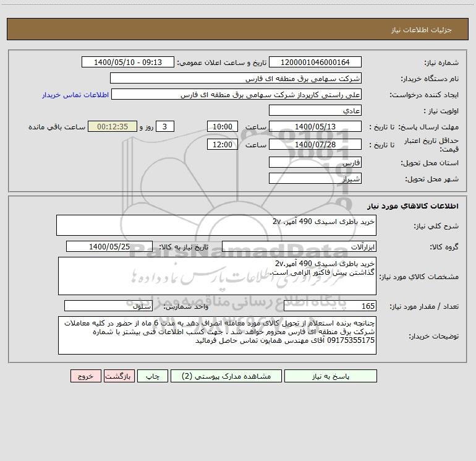This screenshot has width=476, height=461.
Task: Click the استان محل تحویل label
Action: pyautogui.click(x=430, y=163)
